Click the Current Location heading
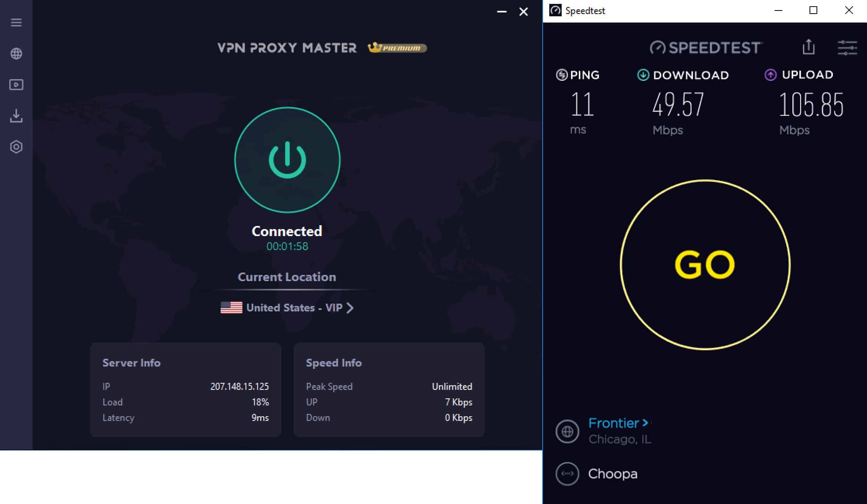Viewport: 867px width, 504px height. tap(287, 277)
